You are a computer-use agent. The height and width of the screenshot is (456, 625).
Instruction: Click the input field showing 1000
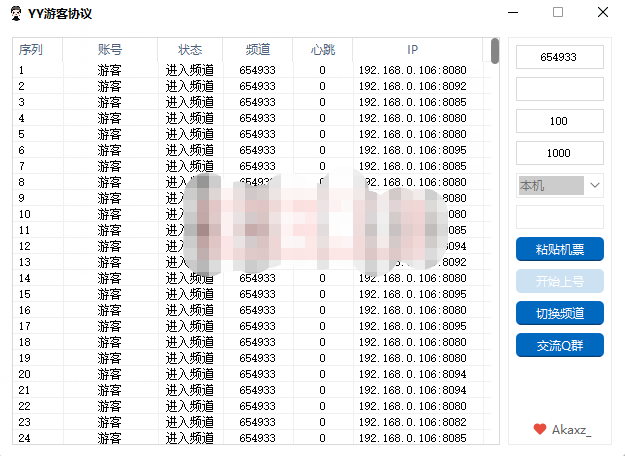tap(560, 153)
